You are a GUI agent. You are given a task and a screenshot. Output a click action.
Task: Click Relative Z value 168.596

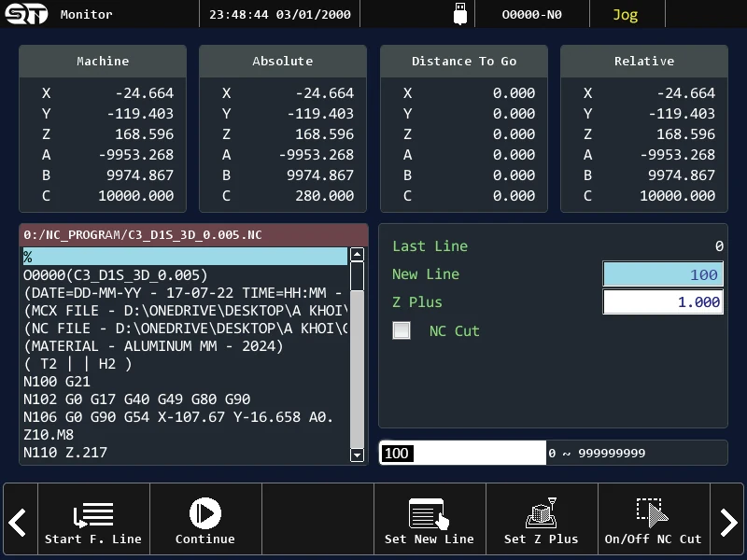click(x=686, y=133)
